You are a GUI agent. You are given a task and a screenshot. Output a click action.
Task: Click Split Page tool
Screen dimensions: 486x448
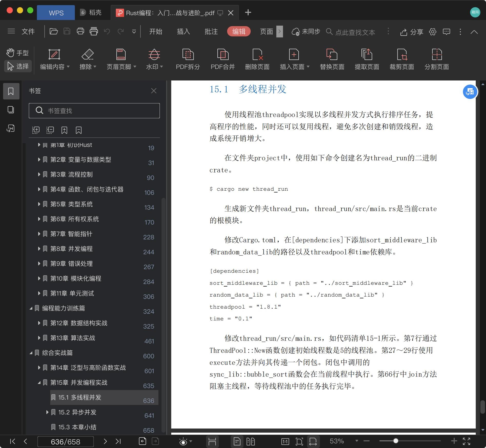click(x=437, y=59)
